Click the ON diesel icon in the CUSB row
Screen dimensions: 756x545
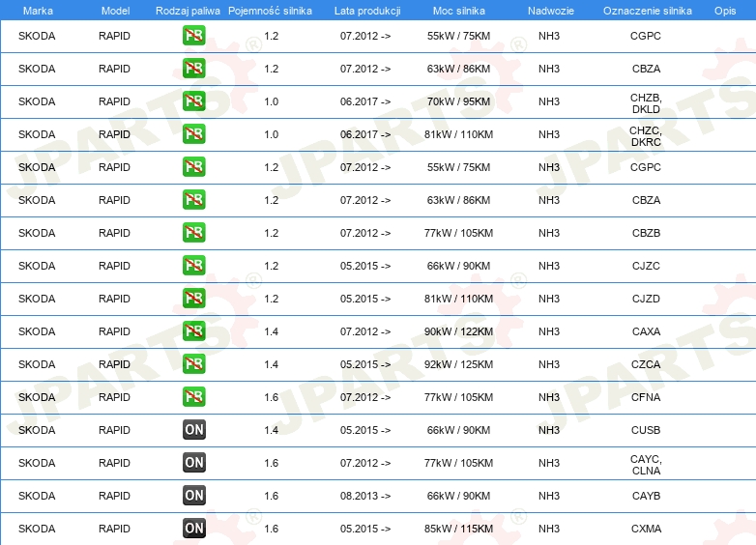tap(193, 430)
